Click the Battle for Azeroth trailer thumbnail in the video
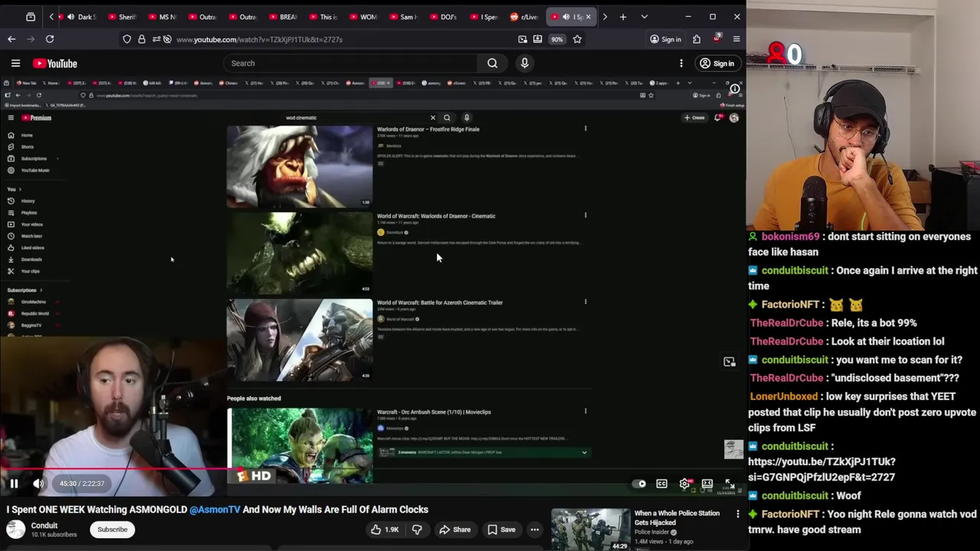Viewport: 980px width, 551px height. (x=299, y=340)
